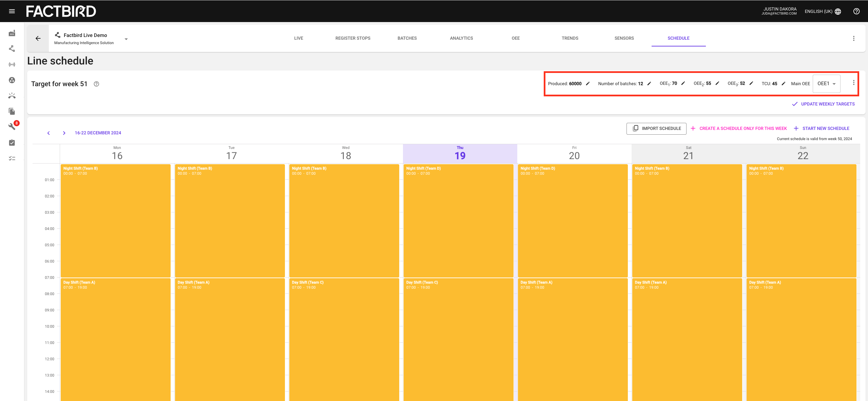868x401 pixels.
Task: Click the globe language icon
Action: pyautogui.click(x=838, y=12)
